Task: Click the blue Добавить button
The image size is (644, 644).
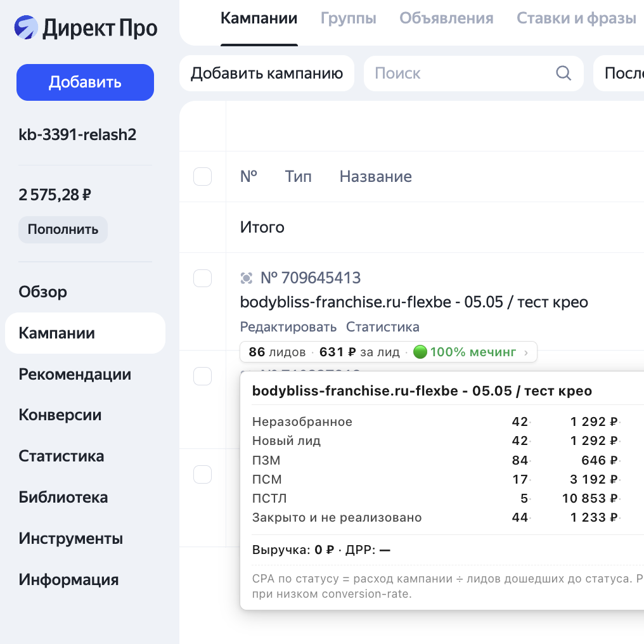Action: pos(85,82)
